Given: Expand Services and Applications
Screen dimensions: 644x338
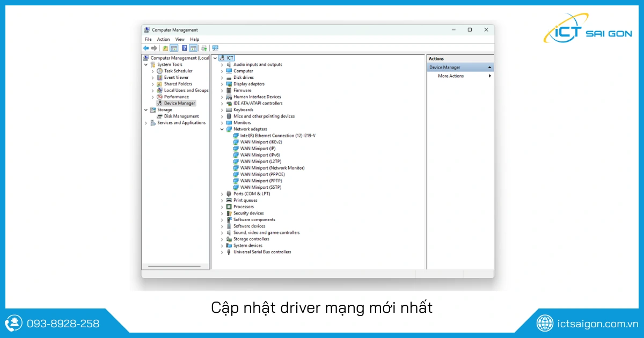Looking at the screenshot, I should click(x=145, y=123).
